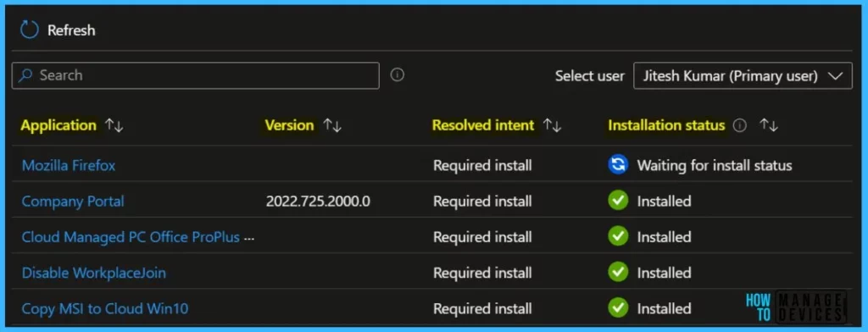Viewport: 868px width, 332px height.
Task: Sort by Resolved intent arrows icon
Action: tap(552, 125)
